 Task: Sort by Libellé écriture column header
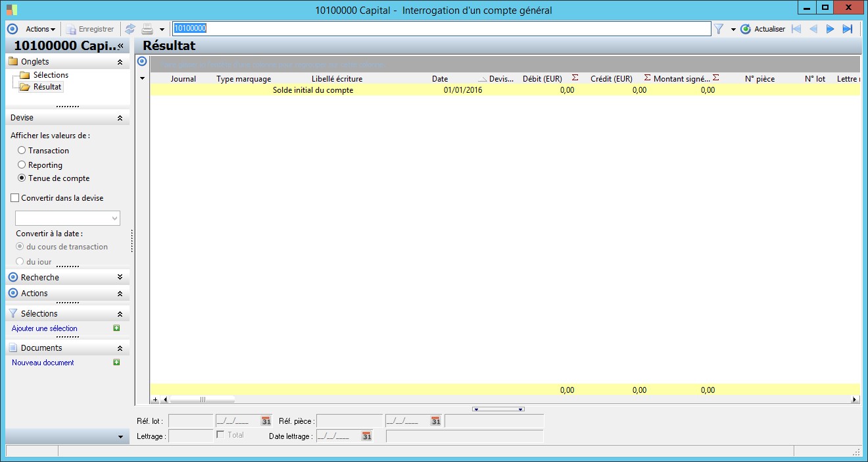[337, 79]
